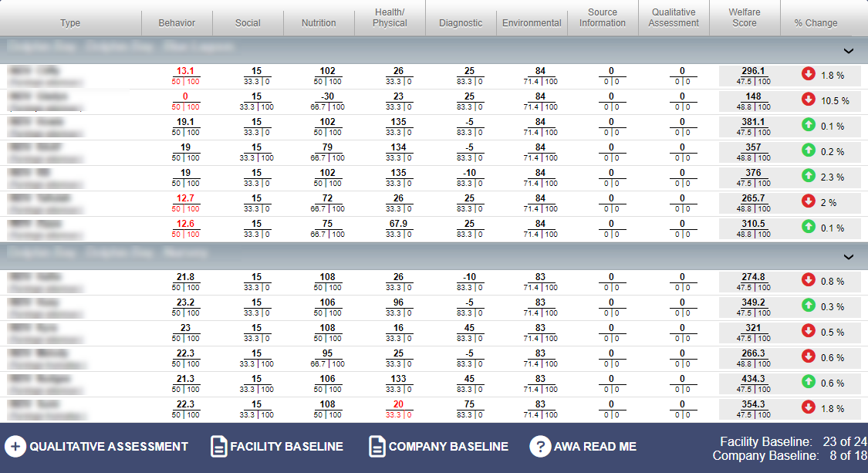Click the AWA Read Me question mark icon
The width and height of the screenshot is (868, 473).
[x=540, y=447]
